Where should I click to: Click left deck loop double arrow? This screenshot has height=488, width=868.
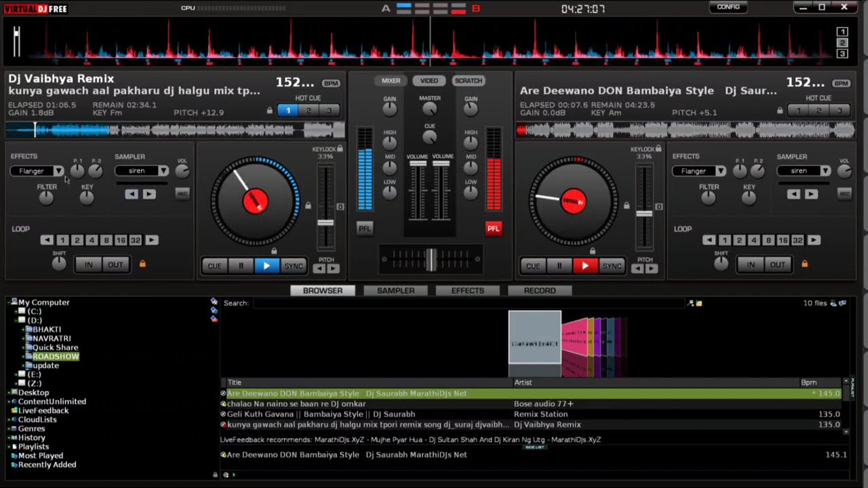pyautogui.click(x=151, y=240)
